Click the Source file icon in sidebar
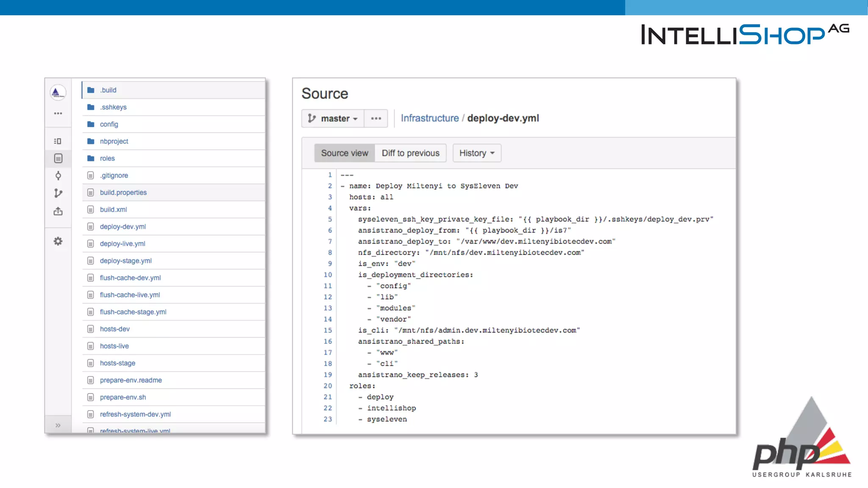Viewport: 868px width, 488px height. click(x=58, y=158)
